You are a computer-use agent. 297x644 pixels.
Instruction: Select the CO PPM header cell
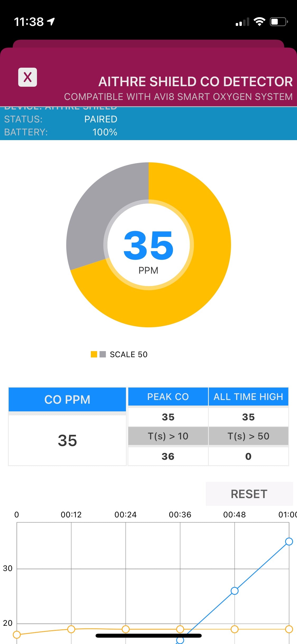[67, 399]
